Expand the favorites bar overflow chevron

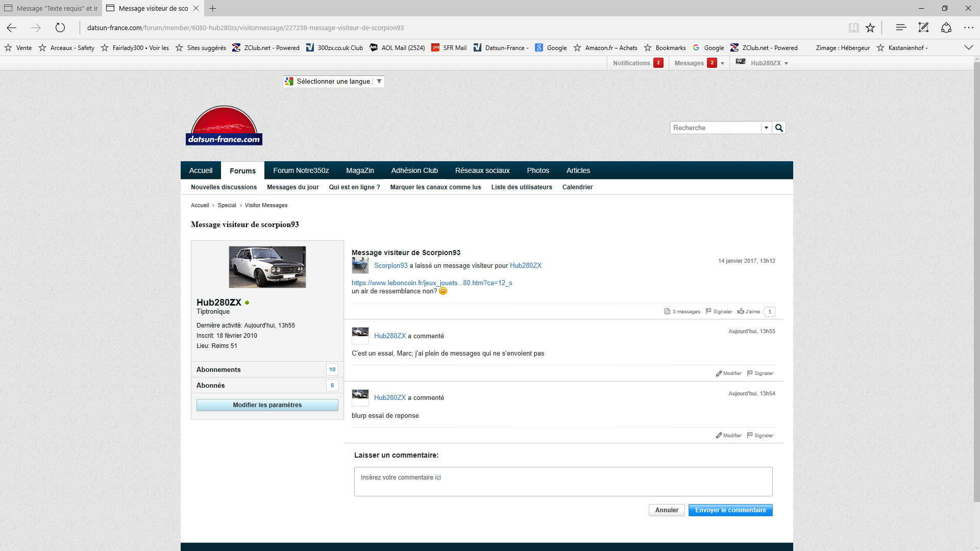[968, 47]
